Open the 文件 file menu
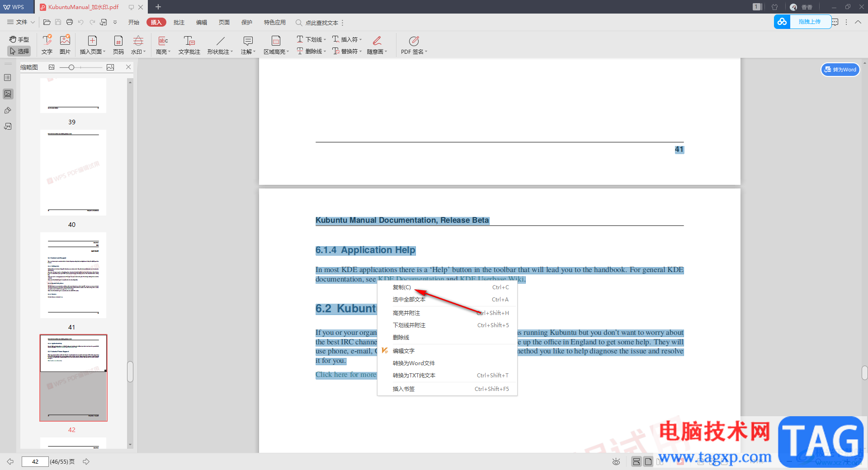 [21, 22]
